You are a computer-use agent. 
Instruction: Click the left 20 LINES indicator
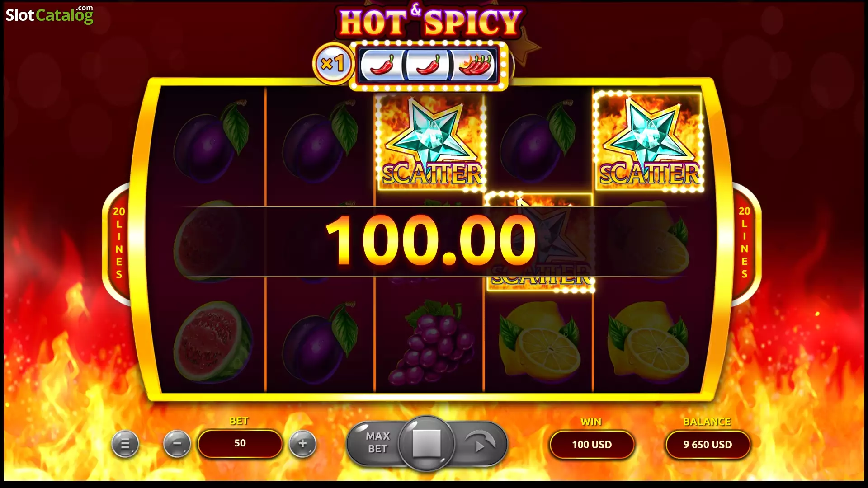119,243
